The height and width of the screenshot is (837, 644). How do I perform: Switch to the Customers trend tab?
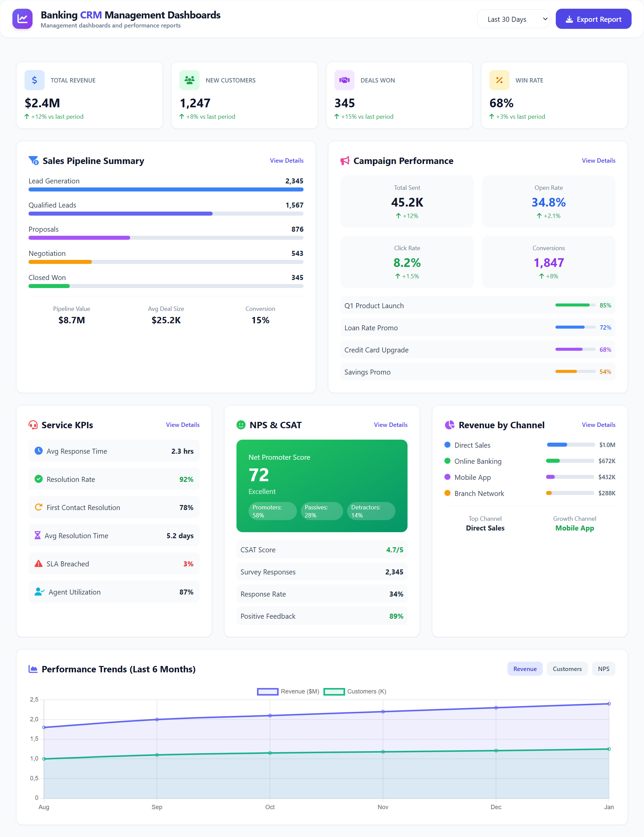pos(567,669)
